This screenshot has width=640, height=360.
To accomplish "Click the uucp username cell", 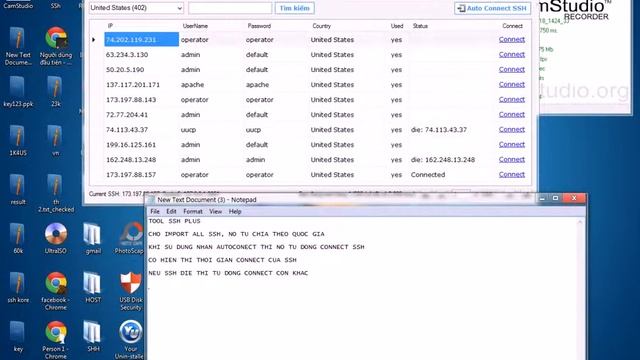I will click(211, 130).
